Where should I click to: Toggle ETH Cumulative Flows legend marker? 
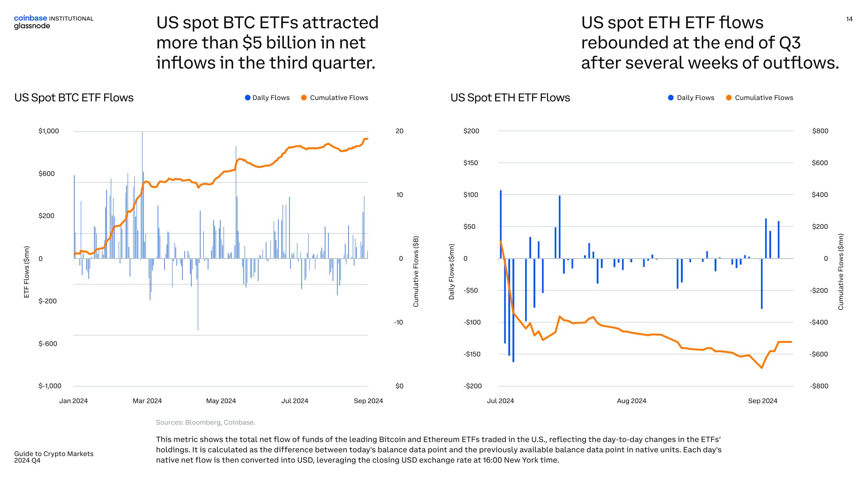click(729, 98)
